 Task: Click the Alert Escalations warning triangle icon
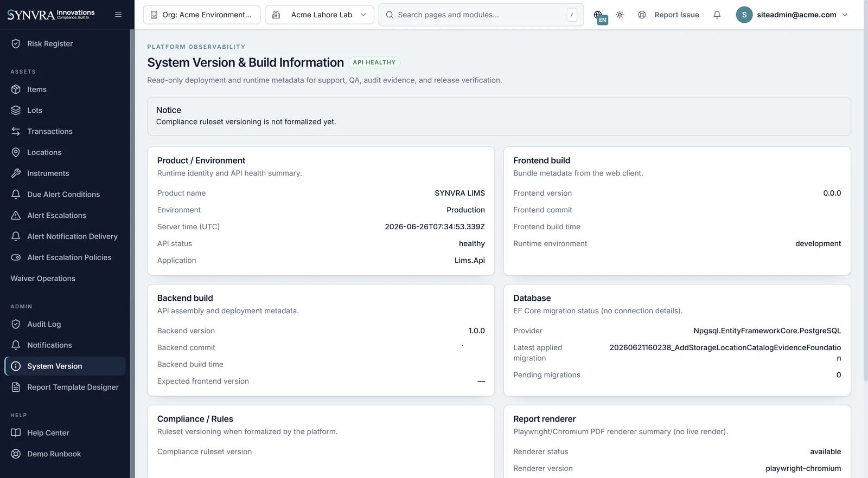pyautogui.click(x=16, y=216)
